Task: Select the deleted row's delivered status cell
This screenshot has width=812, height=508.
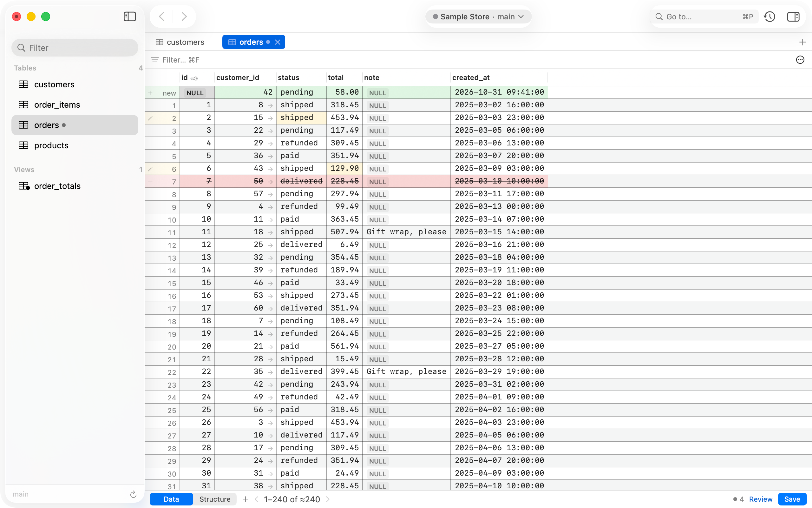Action: tap(301, 181)
